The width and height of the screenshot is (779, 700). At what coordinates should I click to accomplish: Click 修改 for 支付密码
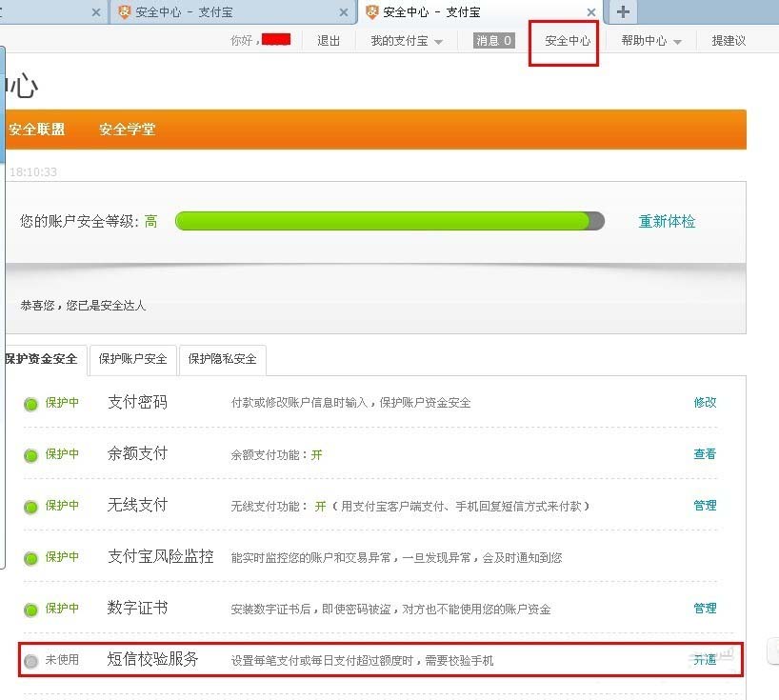click(705, 403)
